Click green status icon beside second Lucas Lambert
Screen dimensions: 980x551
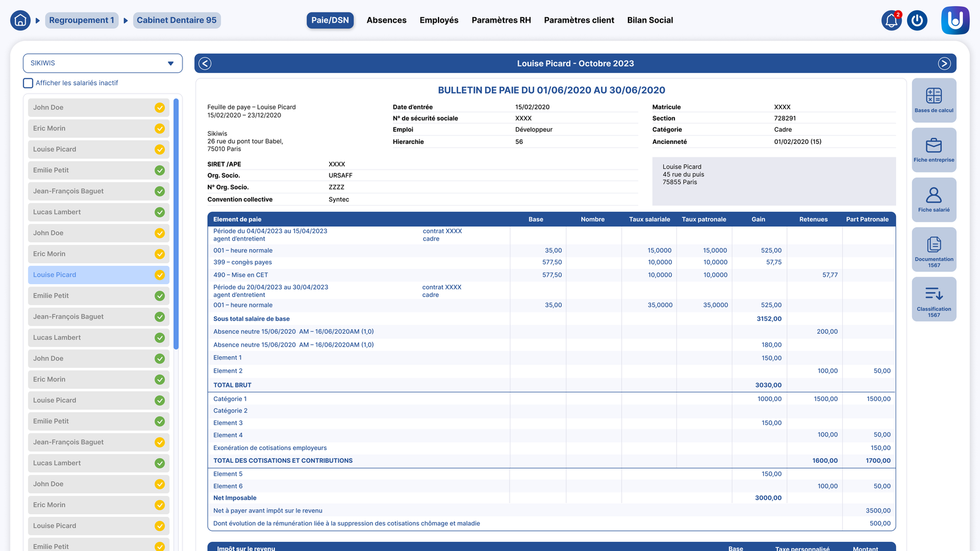[160, 337]
